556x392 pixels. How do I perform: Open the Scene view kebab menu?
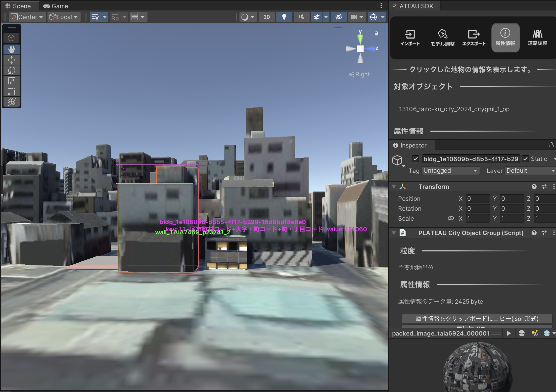pyautogui.click(x=381, y=6)
